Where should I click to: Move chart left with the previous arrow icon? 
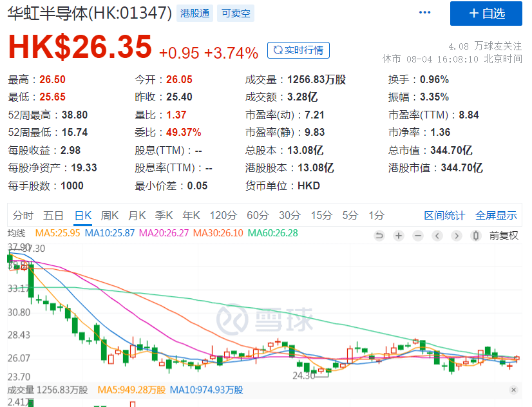pos(437,236)
